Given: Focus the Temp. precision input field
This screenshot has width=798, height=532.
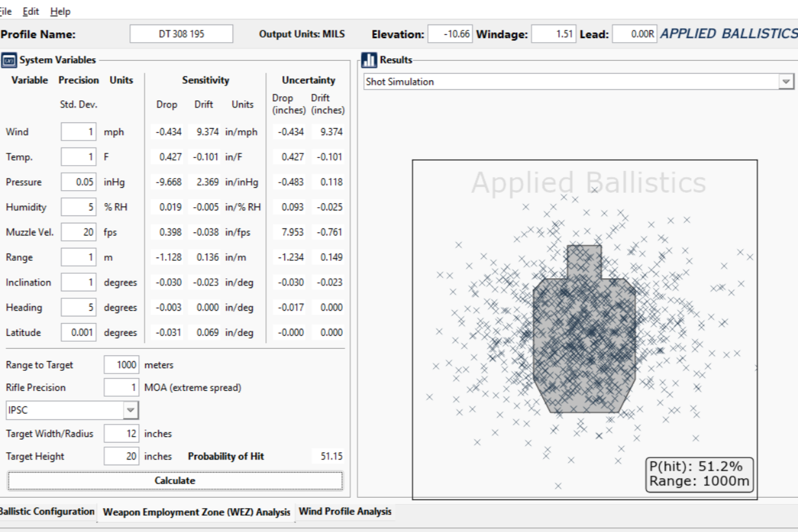Looking at the screenshot, I should pyautogui.click(x=79, y=157).
